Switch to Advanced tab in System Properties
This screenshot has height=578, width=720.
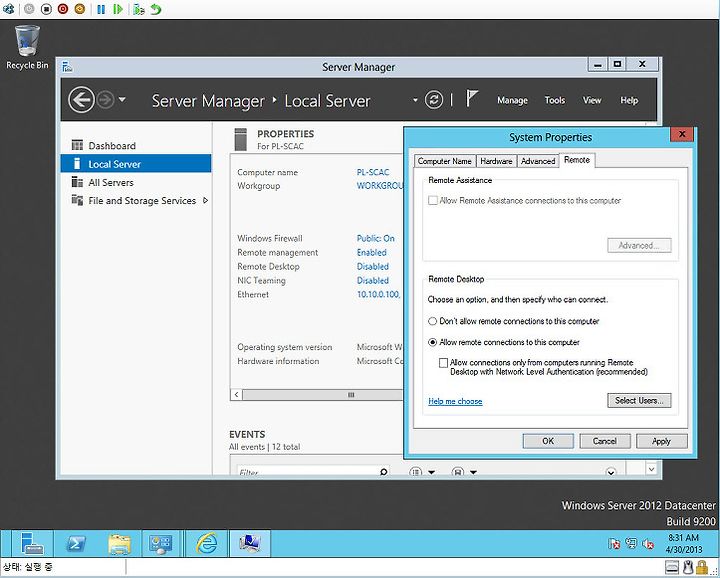(538, 161)
